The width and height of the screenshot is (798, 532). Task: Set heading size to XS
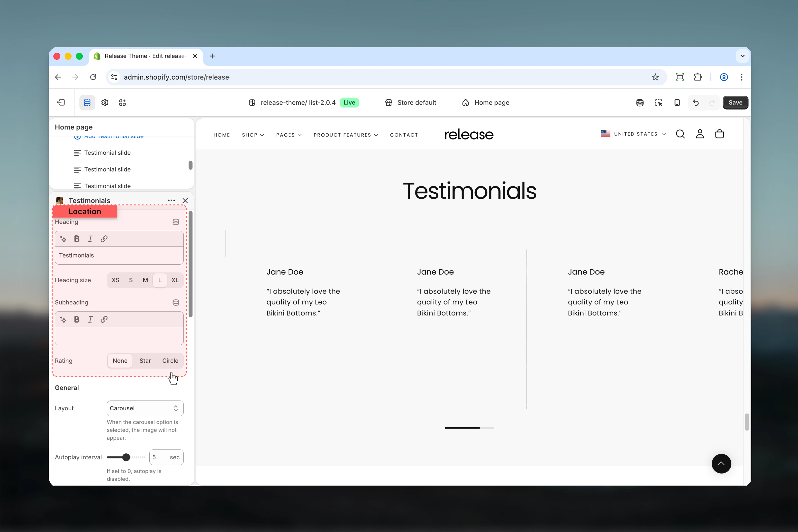(x=115, y=280)
